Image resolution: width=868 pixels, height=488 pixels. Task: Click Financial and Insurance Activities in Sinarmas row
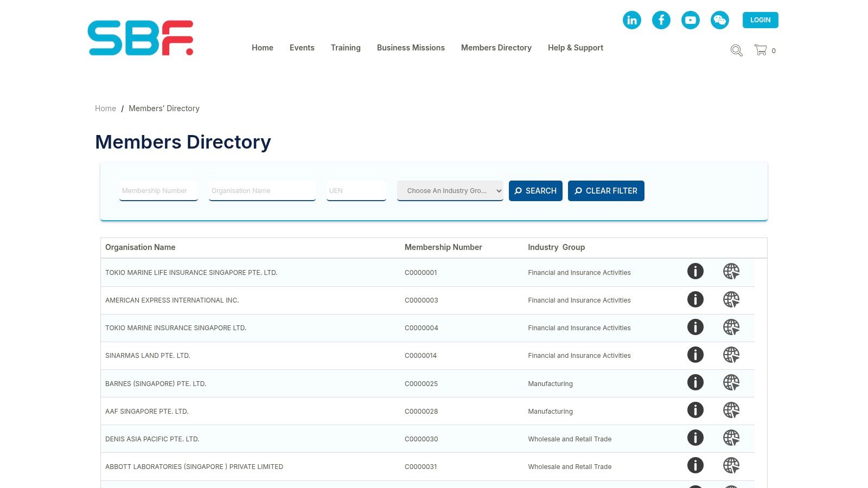tap(579, 356)
